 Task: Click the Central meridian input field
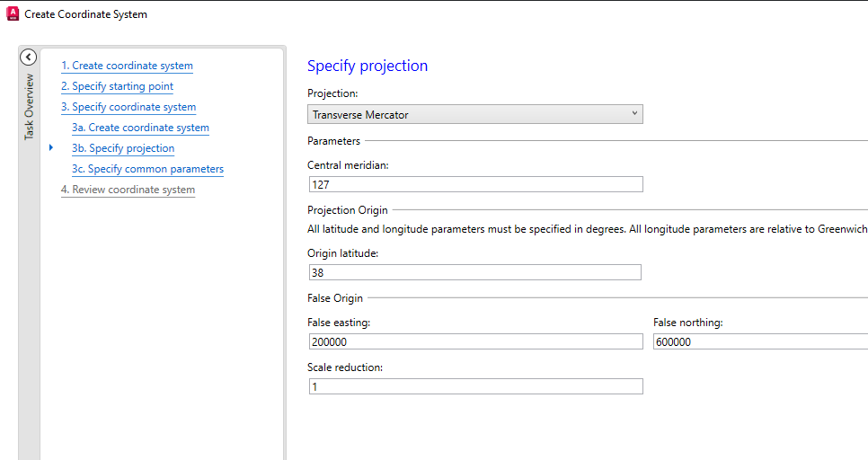[x=474, y=184]
